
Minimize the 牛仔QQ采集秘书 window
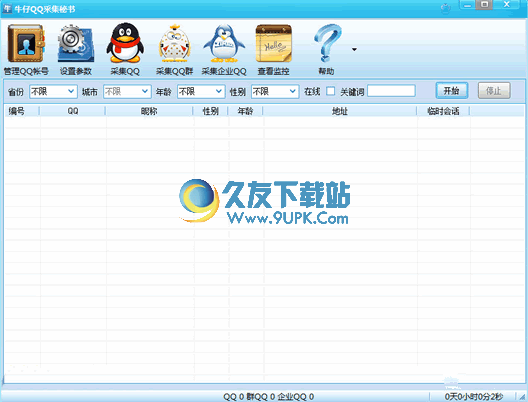(467, 5)
